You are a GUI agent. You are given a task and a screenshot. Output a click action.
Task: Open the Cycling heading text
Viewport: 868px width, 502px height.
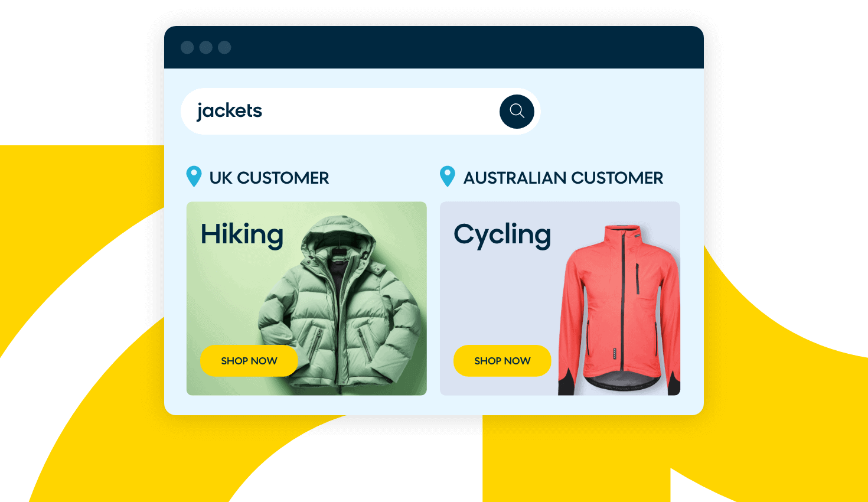click(502, 235)
